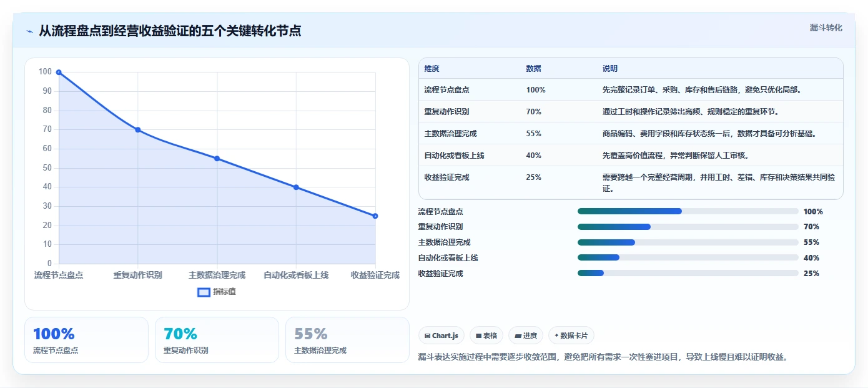Select the chart data point for 自动化或看板上线
The height and width of the screenshot is (388, 868).
[296, 187]
